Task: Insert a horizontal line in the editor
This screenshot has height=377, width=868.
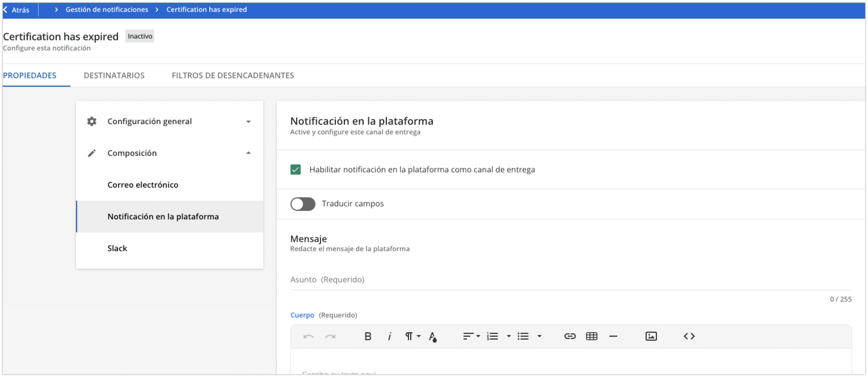Action: tap(613, 336)
